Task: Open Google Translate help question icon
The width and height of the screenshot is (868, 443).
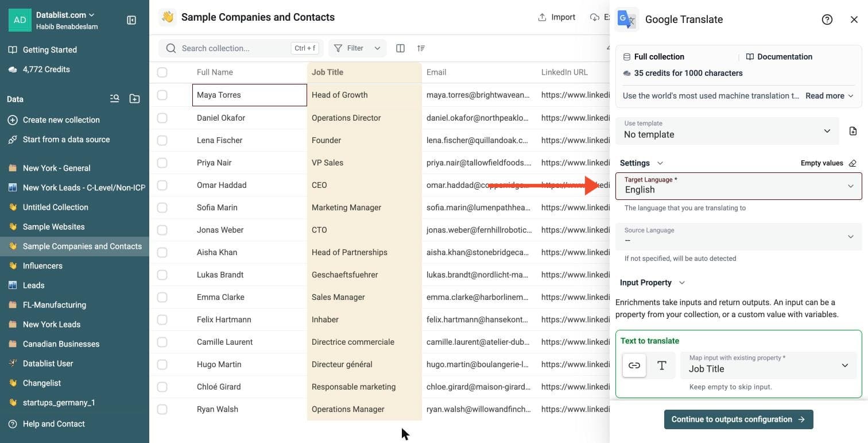Action: point(827,20)
